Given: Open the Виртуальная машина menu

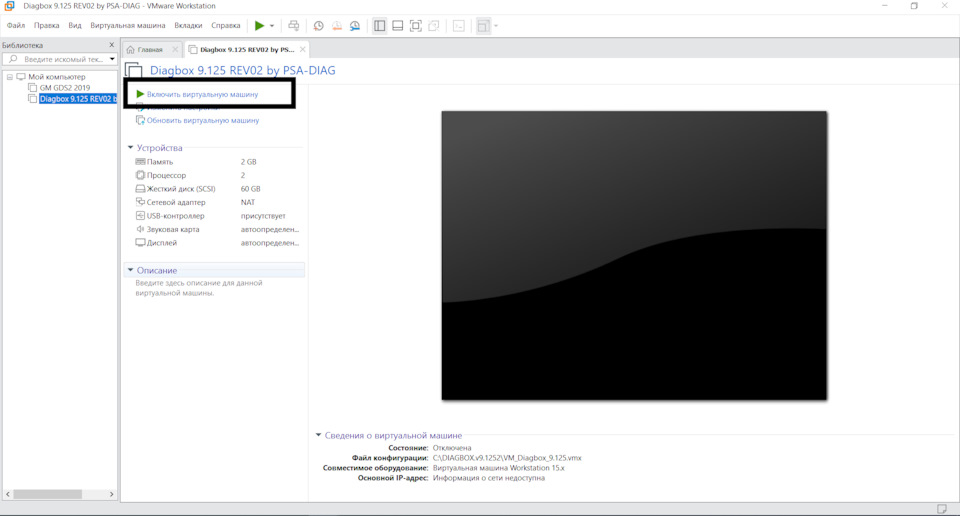Looking at the screenshot, I should [x=127, y=26].
